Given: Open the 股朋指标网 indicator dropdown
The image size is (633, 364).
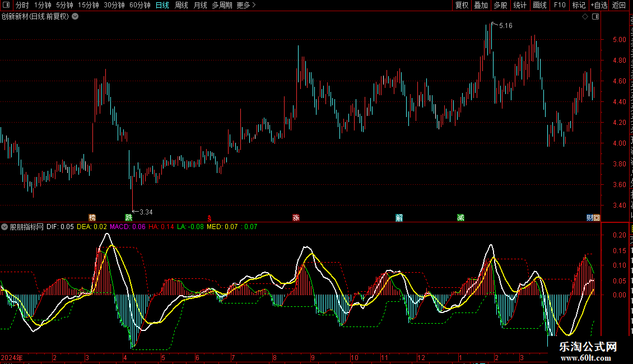Looking at the screenshot, I should click(4, 227).
